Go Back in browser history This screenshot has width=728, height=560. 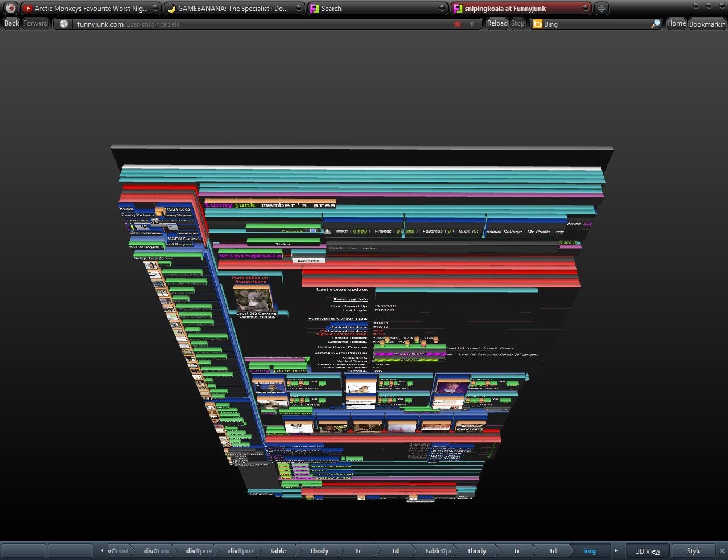click(11, 23)
